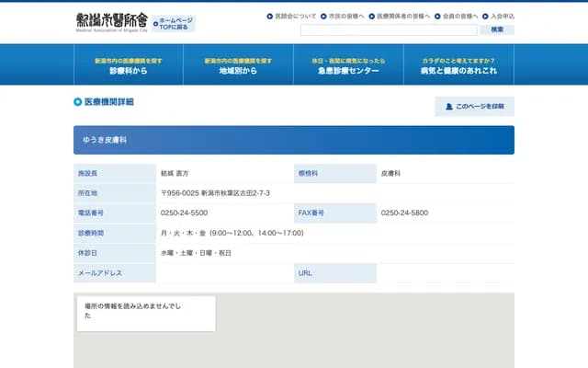Screen dimensions: 588x368
Task: Click the circle bullet icon beside 医療機関詳細
Action: pos(77,102)
